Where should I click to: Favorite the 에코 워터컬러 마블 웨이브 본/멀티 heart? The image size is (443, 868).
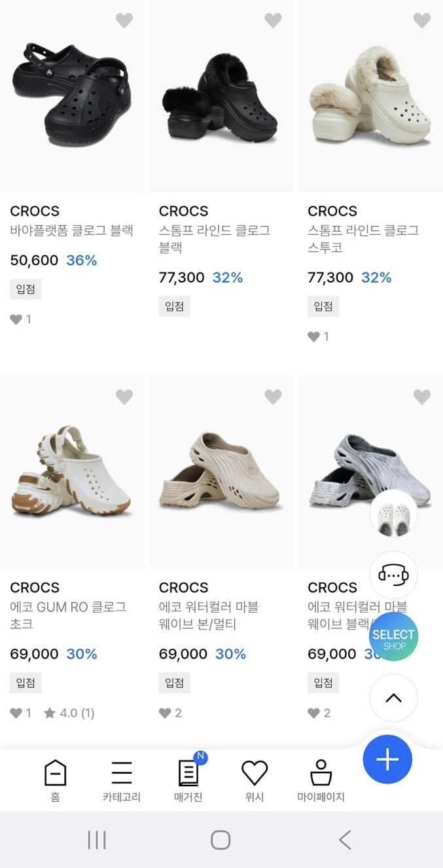click(273, 396)
